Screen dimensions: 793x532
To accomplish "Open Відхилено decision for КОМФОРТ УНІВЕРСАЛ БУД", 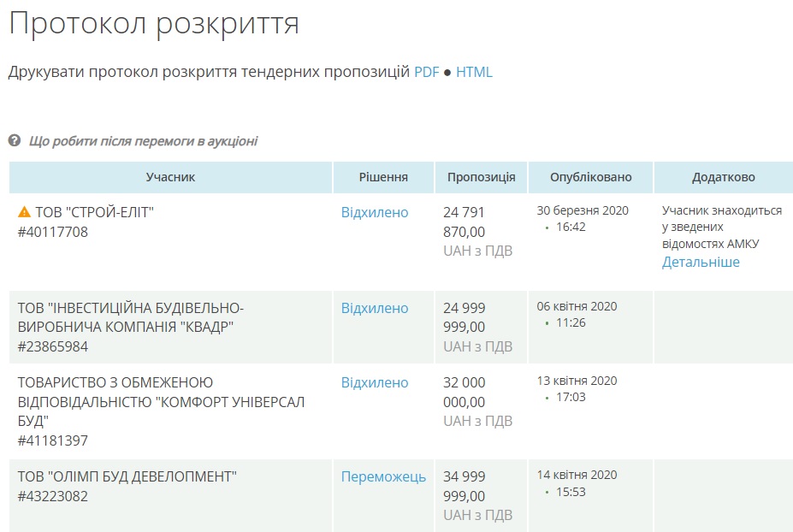I will pos(375,382).
